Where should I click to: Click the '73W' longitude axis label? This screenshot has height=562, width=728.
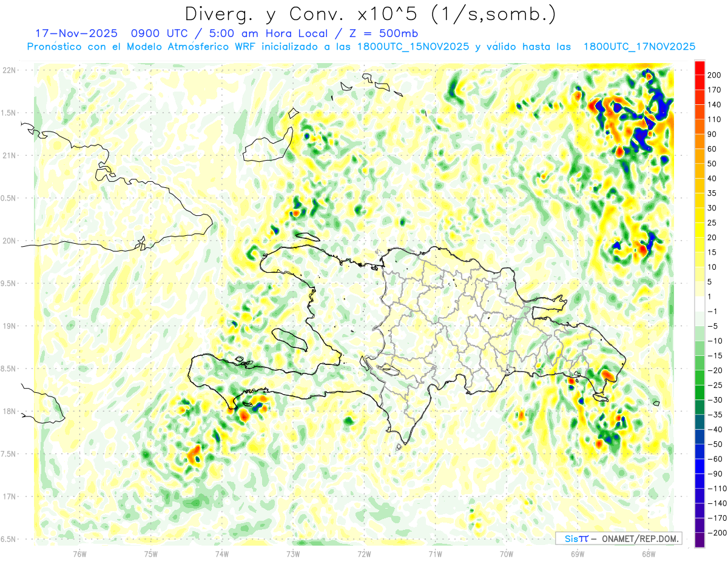[x=293, y=554]
